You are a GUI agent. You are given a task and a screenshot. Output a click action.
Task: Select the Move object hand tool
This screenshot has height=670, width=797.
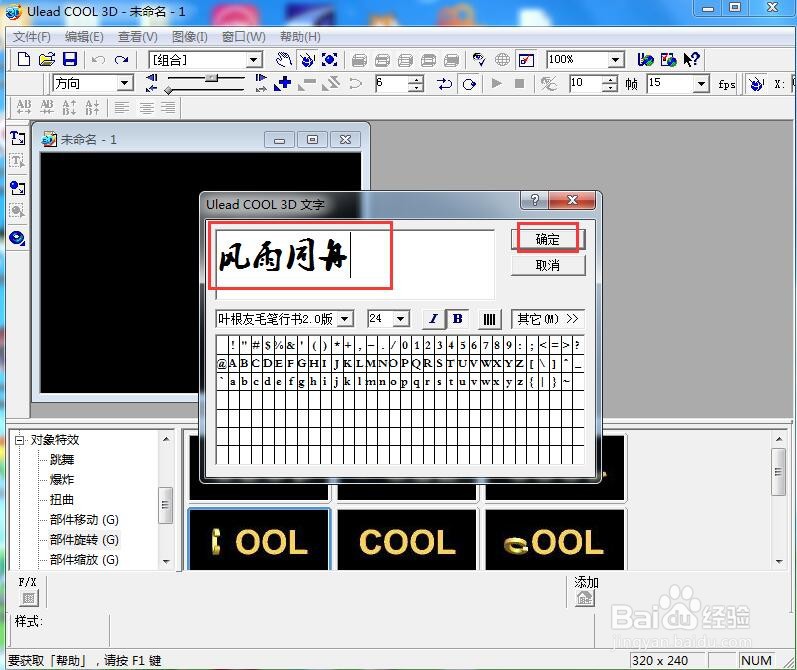(x=284, y=59)
